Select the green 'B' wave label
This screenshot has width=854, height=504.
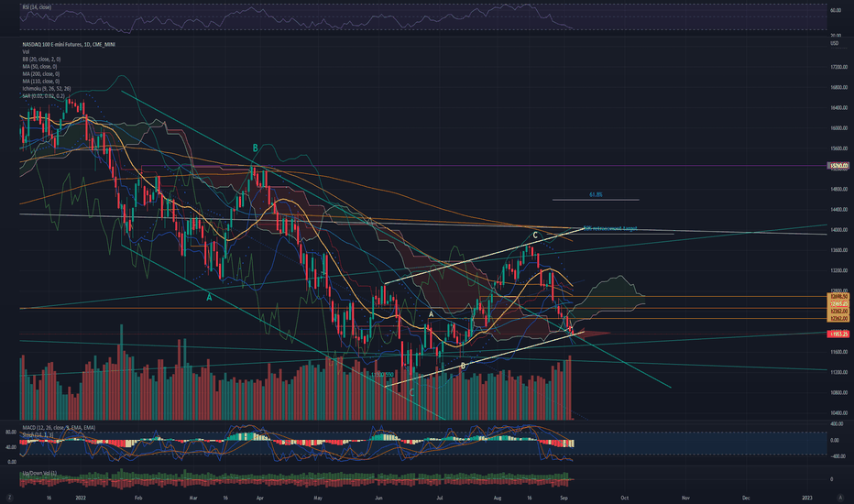255,148
